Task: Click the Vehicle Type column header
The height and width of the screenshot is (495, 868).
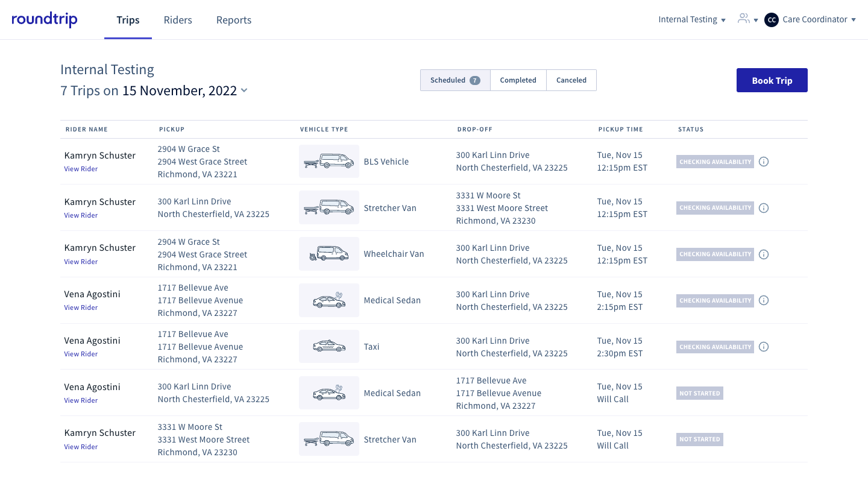Action: coord(324,129)
